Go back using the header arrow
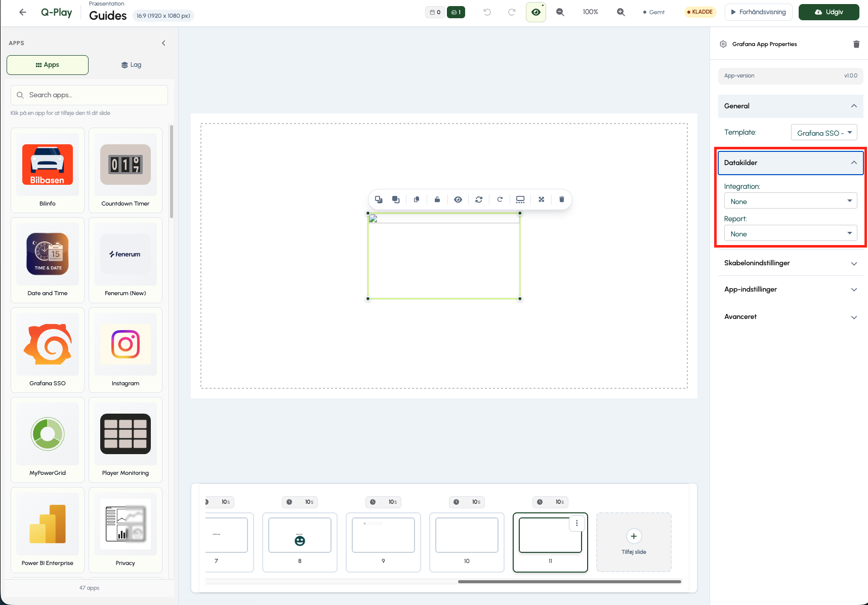 [23, 12]
